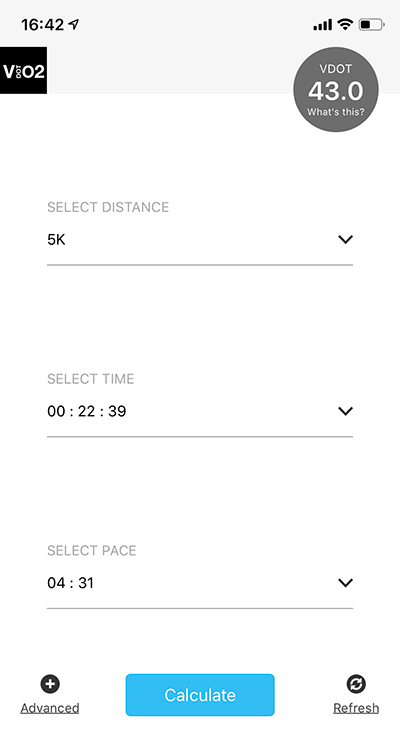
Task: Tap the location arrow beside the clock
Action: [73, 24]
